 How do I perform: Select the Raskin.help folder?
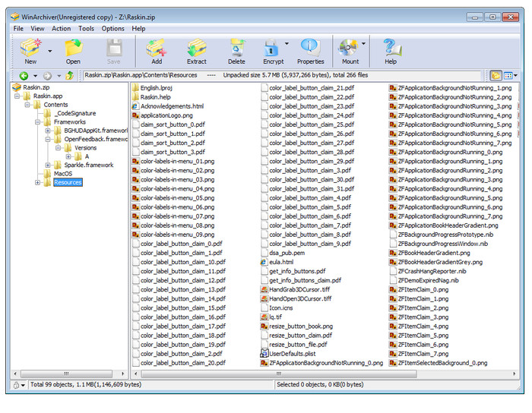(155, 97)
